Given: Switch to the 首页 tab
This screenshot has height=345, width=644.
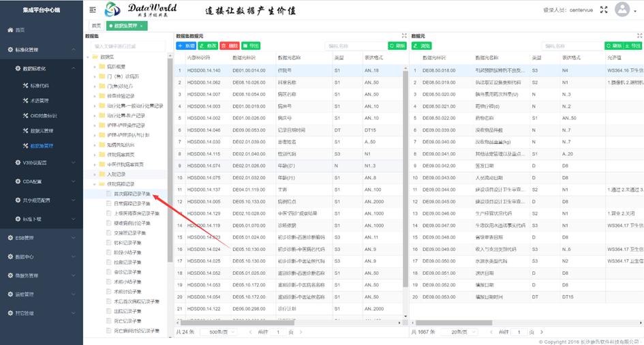Looking at the screenshot, I should tap(96, 26).
